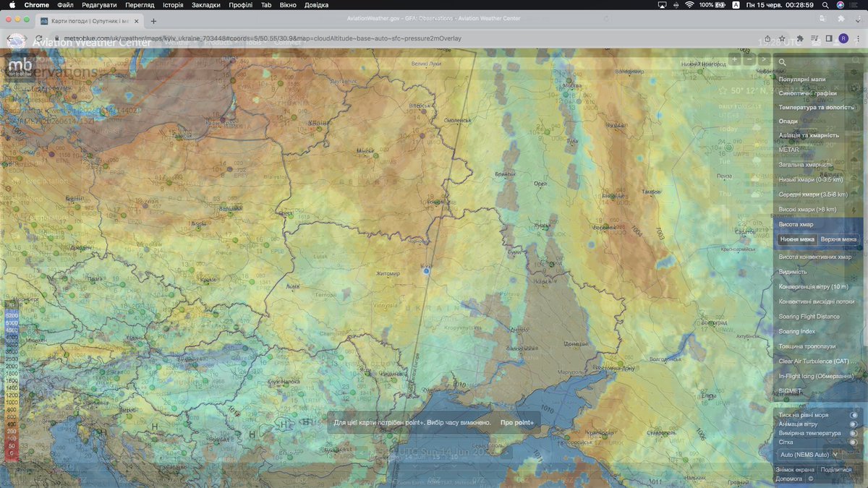This screenshot has height=488, width=868.
Task: Open the Редагувати menu
Action: (x=99, y=5)
